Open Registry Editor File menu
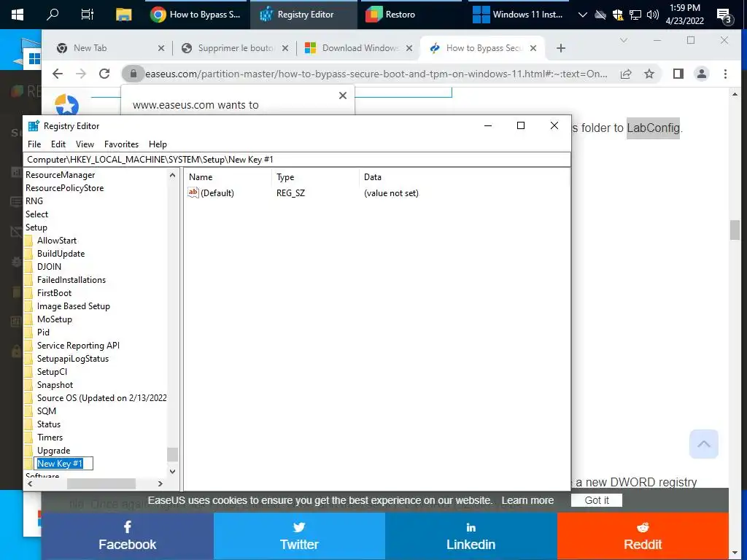The height and width of the screenshot is (560, 747). pyautogui.click(x=34, y=144)
